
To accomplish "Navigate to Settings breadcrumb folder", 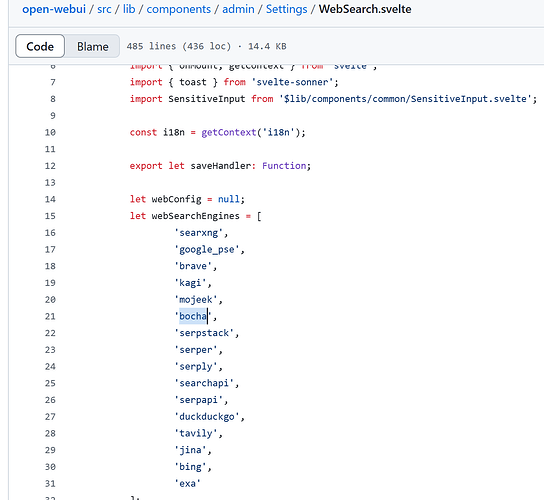I will click(287, 9).
